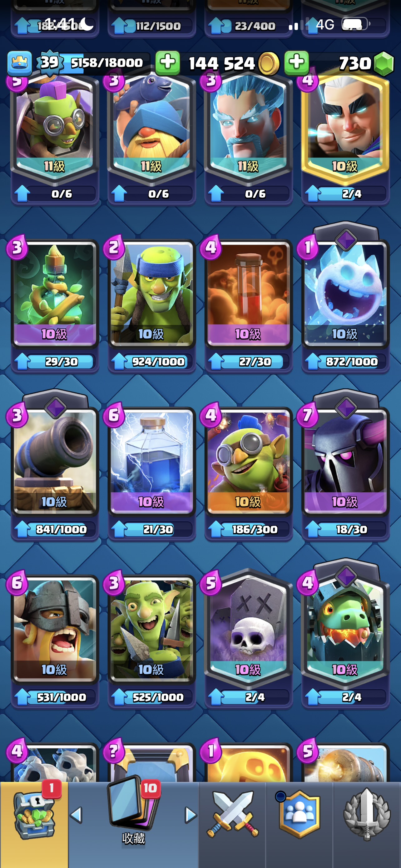This screenshot has width=401, height=868.
Task: Open the battle crossed swords tab
Action: pyautogui.click(x=232, y=815)
